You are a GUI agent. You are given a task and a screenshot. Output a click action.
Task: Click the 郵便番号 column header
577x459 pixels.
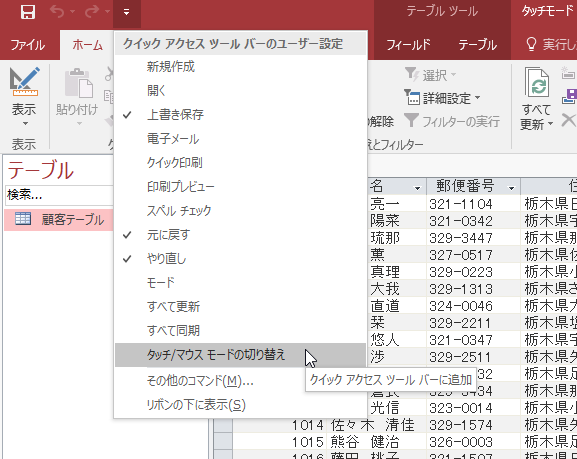(x=473, y=186)
